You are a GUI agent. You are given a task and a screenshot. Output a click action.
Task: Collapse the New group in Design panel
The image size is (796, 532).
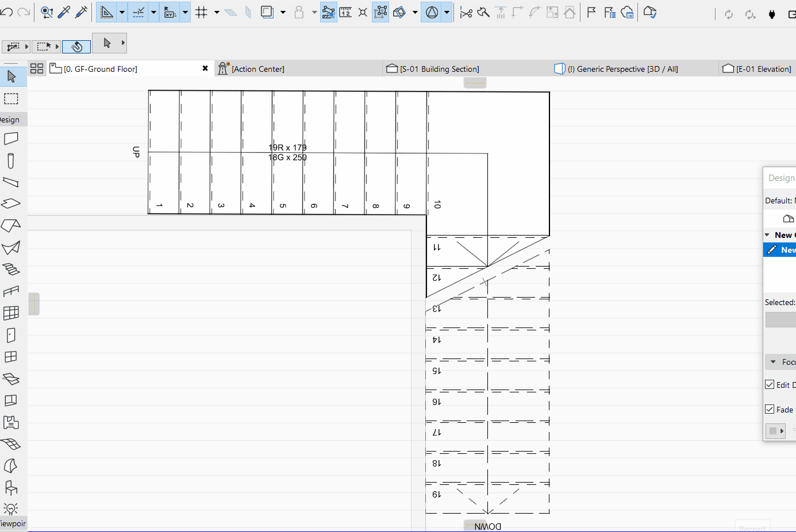pyautogui.click(x=767, y=235)
